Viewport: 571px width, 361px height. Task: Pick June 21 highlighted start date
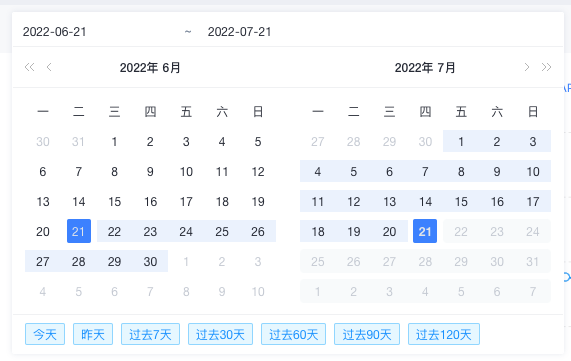click(79, 231)
